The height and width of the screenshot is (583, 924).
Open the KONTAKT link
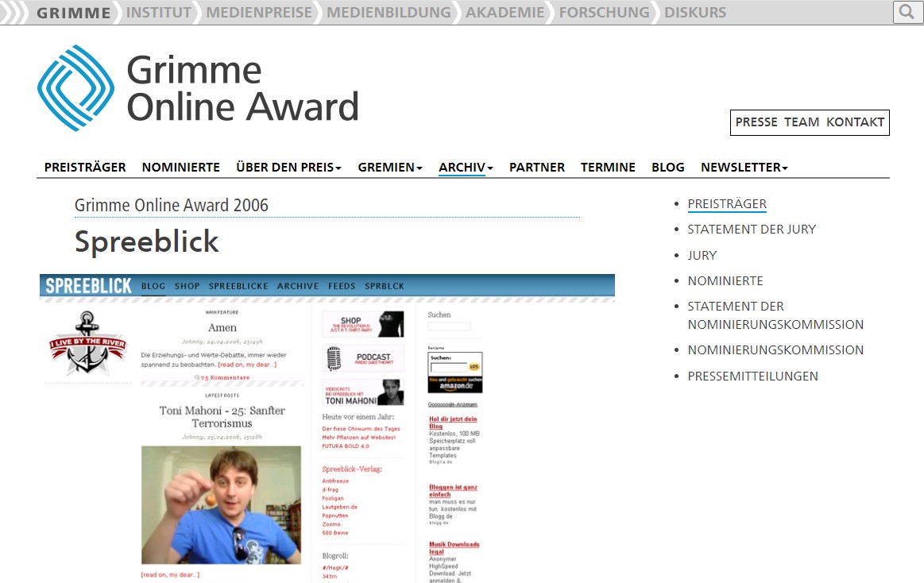(x=855, y=122)
